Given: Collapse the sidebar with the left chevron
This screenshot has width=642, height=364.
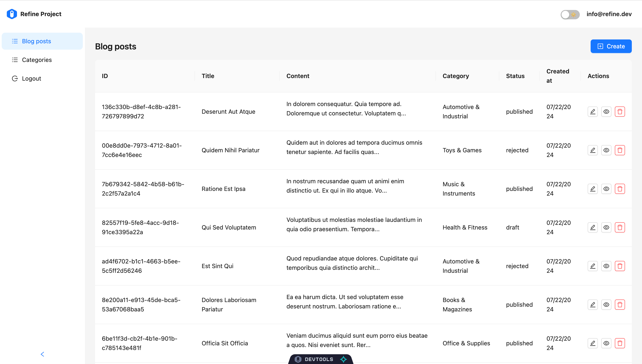Looking at the screenshot, I should [42, 354].
